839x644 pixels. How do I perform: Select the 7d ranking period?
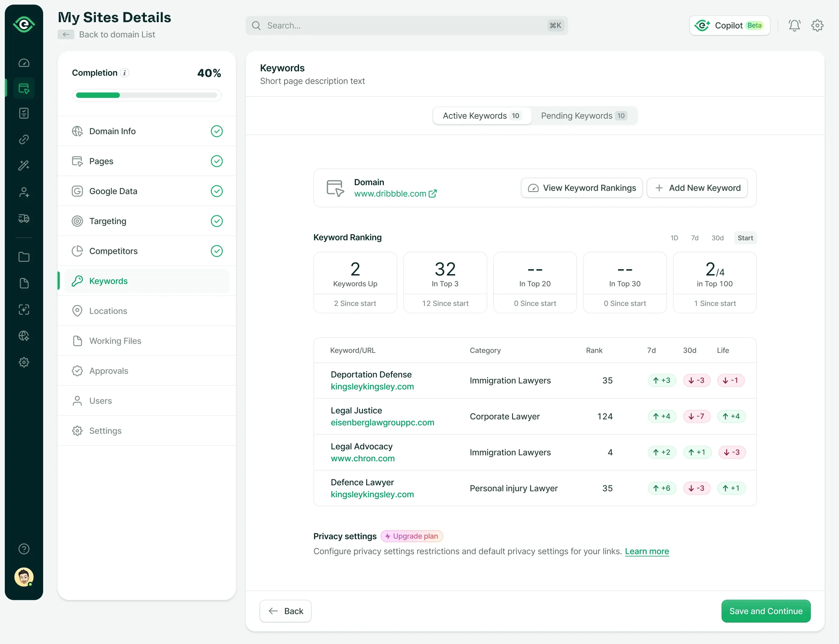coord(695,238)
